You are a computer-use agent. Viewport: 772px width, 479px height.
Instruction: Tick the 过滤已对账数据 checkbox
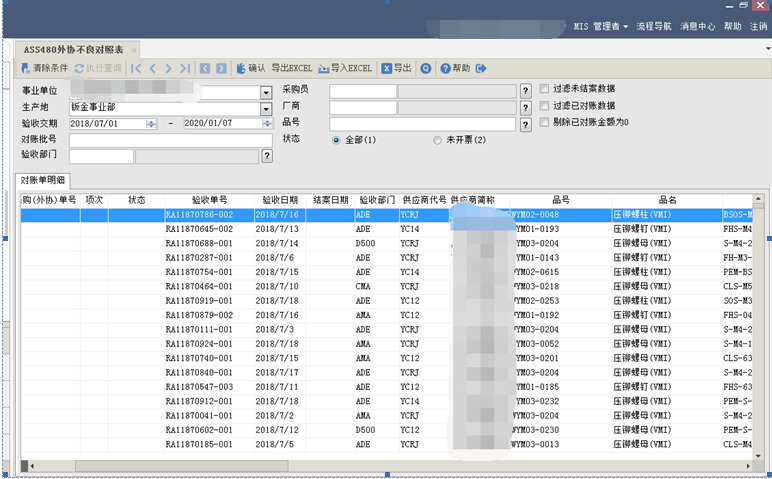(544, 105)
